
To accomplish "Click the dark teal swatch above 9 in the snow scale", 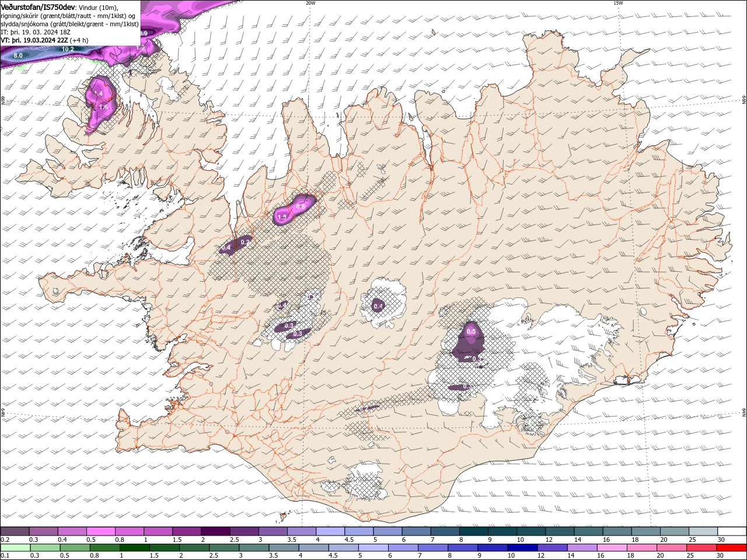I will (x=502, y=531).
